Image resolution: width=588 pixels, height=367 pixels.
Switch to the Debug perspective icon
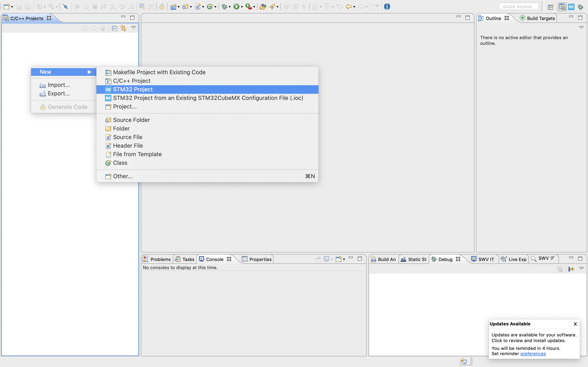(x=580, y=7)
